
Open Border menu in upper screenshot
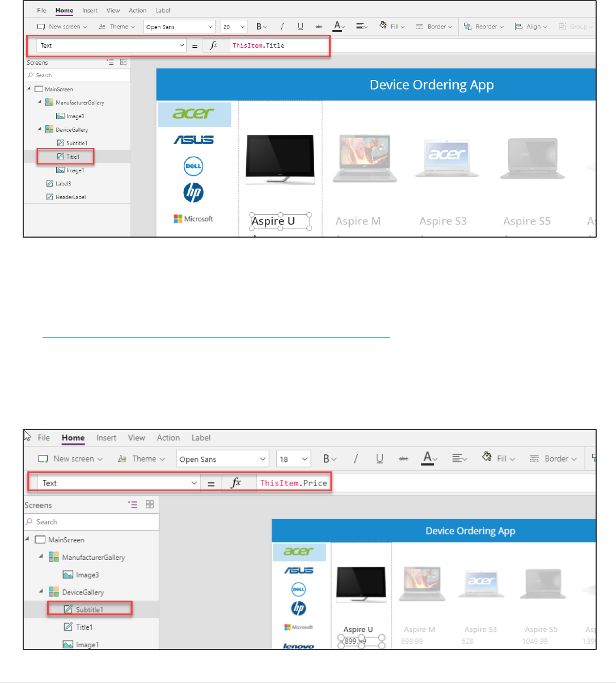tap(434, 27)
